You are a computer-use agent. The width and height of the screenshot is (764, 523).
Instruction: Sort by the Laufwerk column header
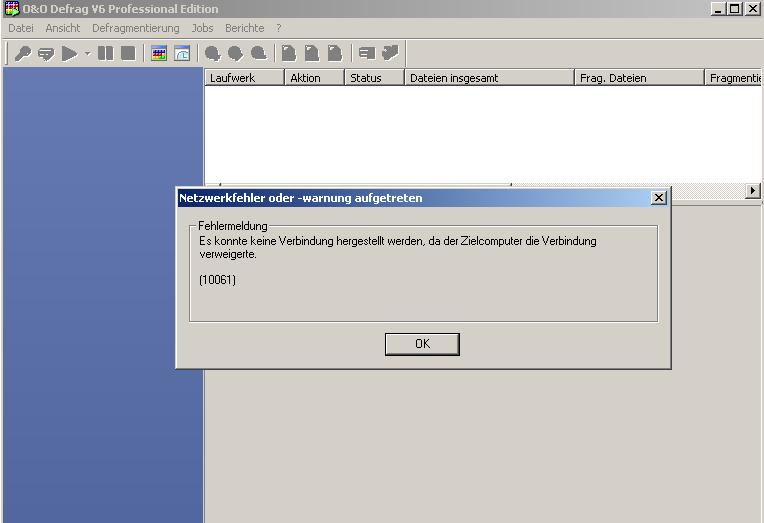[245, 78]
